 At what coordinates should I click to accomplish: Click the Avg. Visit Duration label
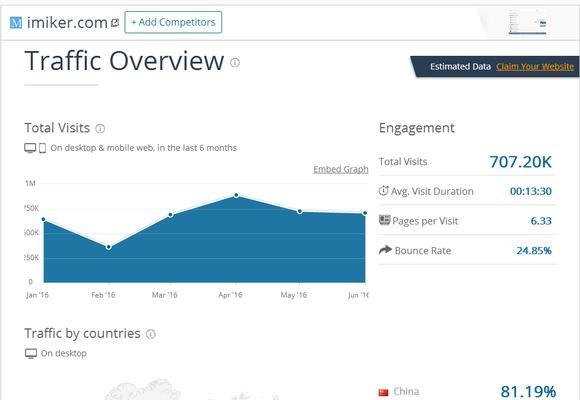click(432, 191)
